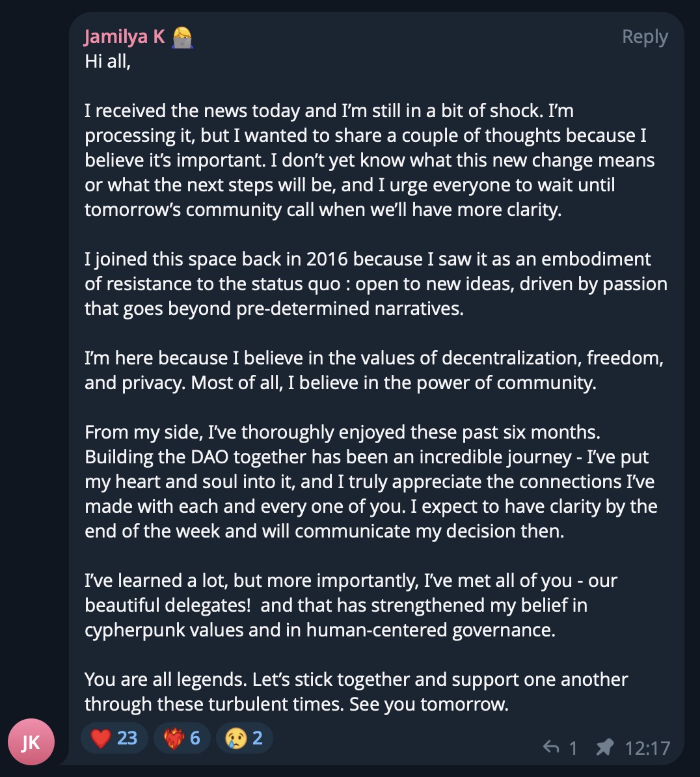Toggle the crying face reaction
This screenshot has width=700, height=777.
(x=244, y=738)
